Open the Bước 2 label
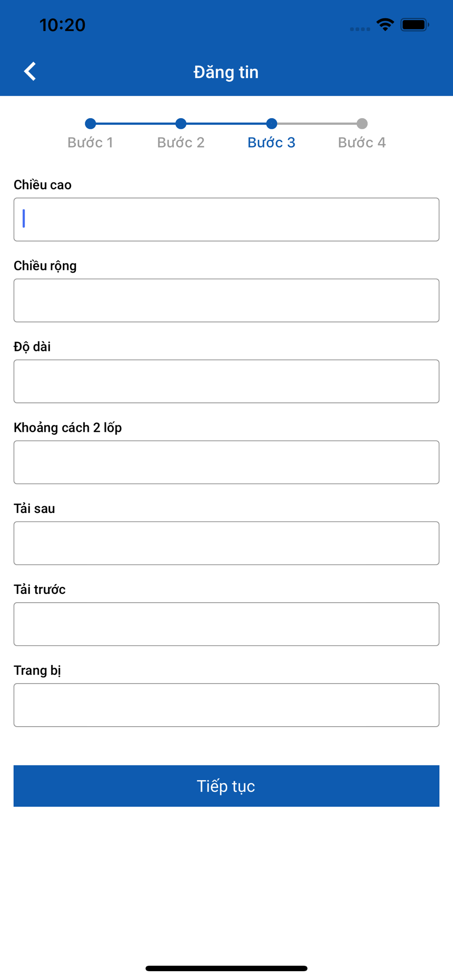 tap(181, 143)
